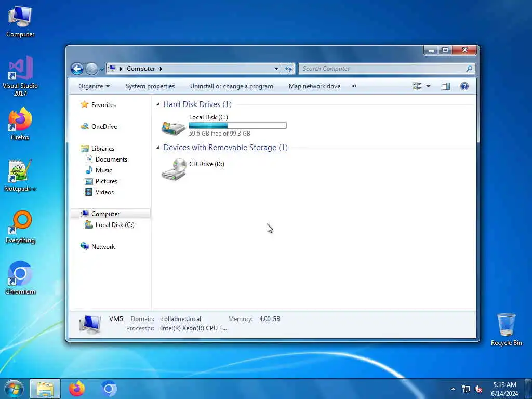Select the CD Drive (D:) icon

point(174,169)
